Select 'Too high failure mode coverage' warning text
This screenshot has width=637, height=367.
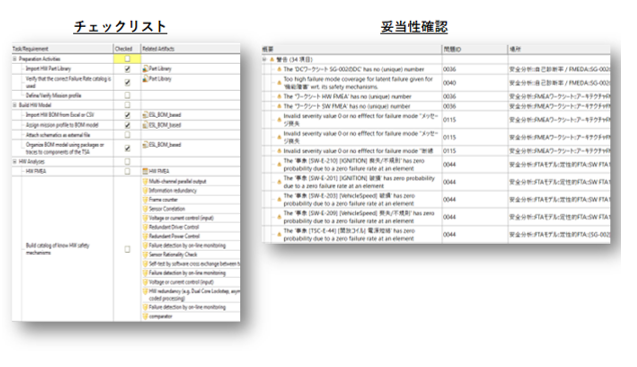[358, 83]
